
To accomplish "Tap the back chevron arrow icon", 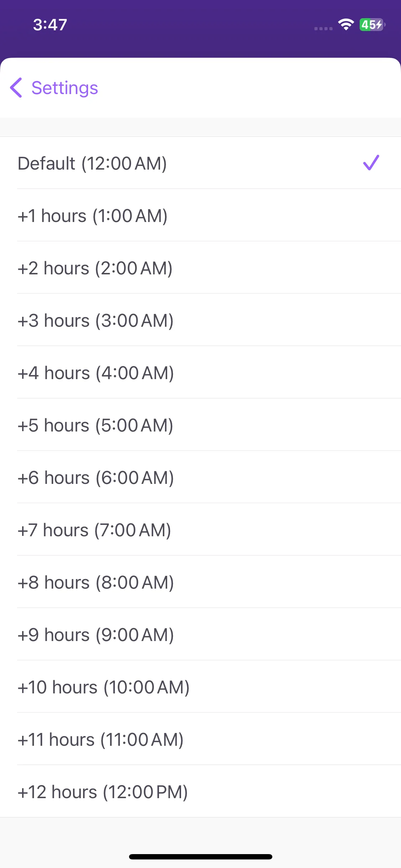I will pos(16,88).
